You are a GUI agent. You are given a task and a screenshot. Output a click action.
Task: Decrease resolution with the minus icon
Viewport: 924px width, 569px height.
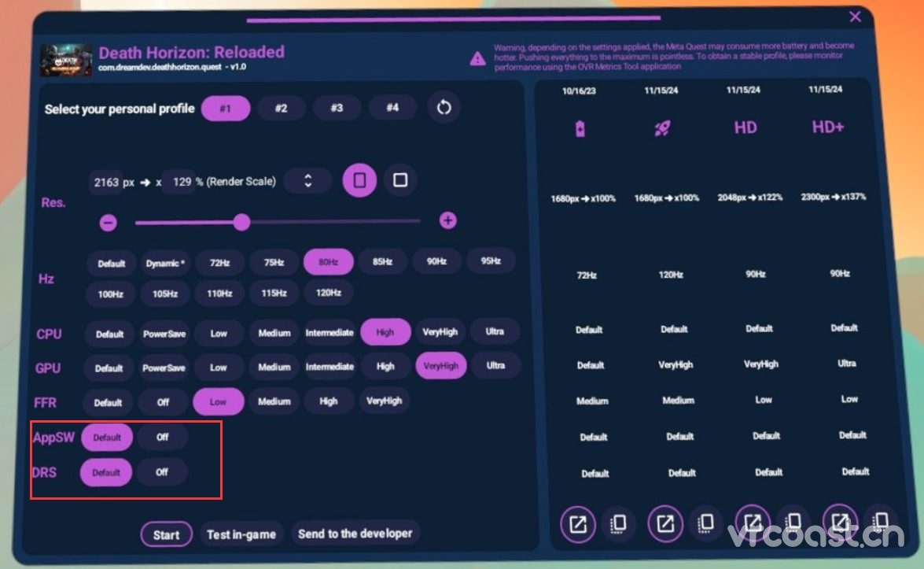108,223
